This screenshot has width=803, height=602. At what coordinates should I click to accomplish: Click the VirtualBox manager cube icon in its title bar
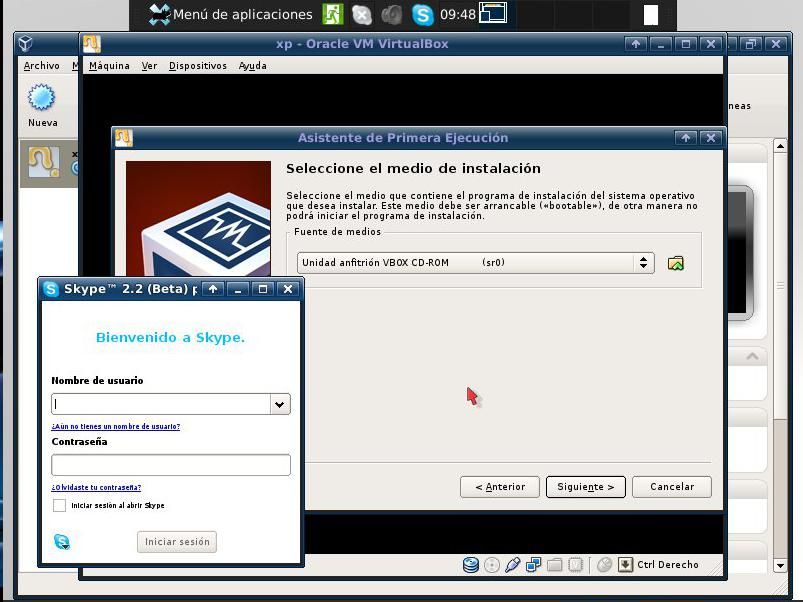26,44
